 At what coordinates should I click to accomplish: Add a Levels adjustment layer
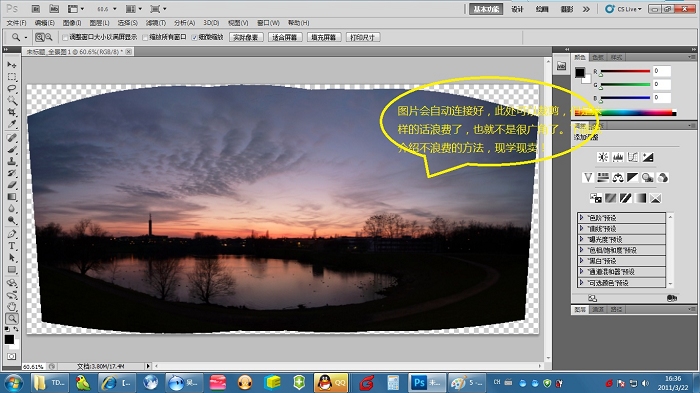pos(618,157)
